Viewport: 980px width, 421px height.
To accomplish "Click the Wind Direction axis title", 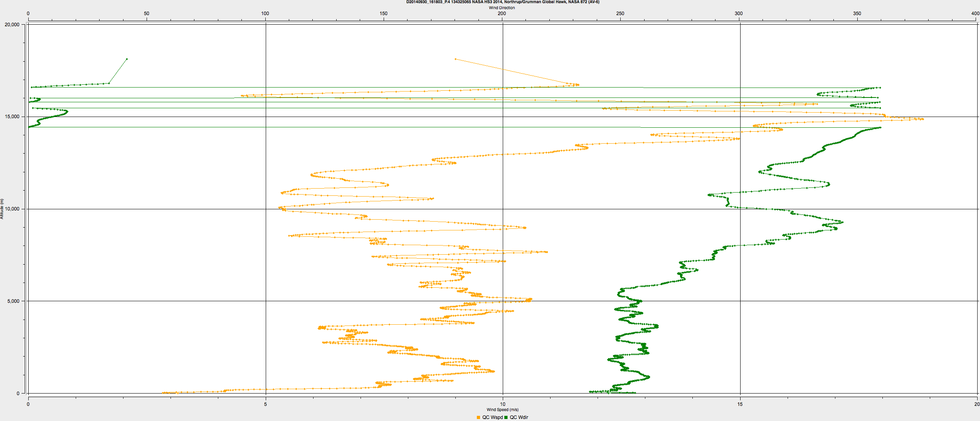I will (502, 8).
